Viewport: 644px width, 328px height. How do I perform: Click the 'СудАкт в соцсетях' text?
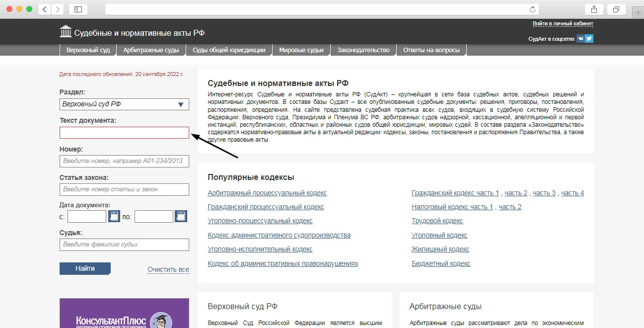coord(551,39)
